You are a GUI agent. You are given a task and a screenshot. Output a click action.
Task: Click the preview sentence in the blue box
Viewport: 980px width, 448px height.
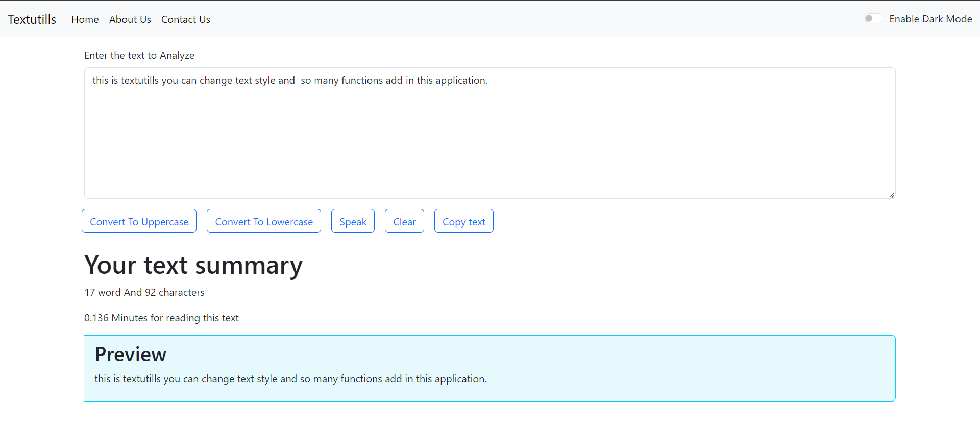tap(290, 379)
